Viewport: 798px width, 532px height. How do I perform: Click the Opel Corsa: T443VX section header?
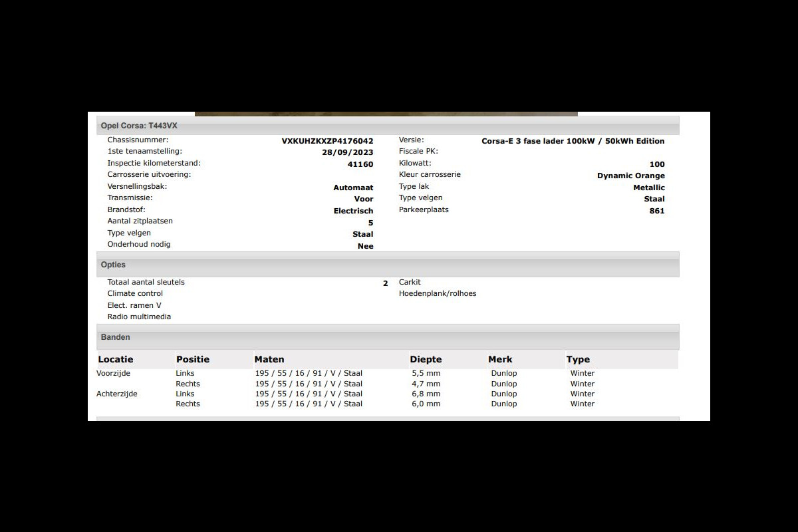coord(140,126)
